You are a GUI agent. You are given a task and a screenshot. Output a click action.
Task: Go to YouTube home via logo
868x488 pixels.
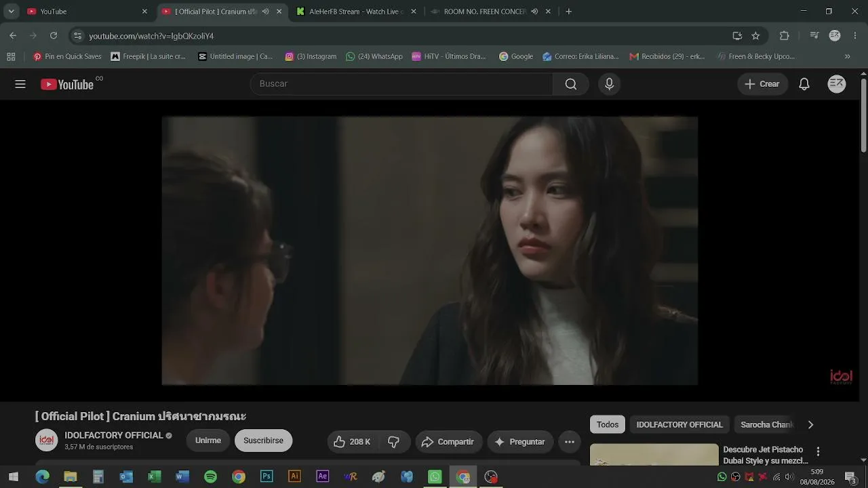[x=66, y=84]
